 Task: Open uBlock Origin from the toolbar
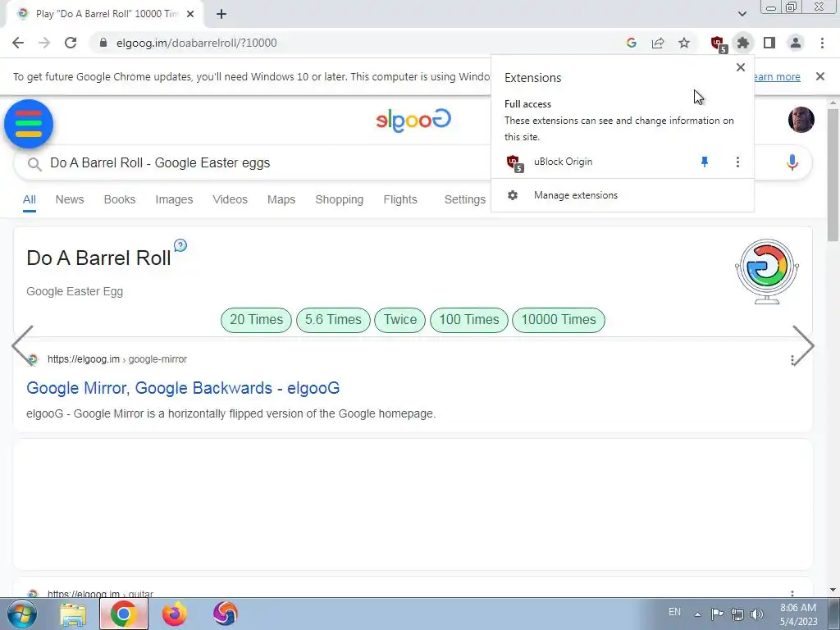[718, 43]
